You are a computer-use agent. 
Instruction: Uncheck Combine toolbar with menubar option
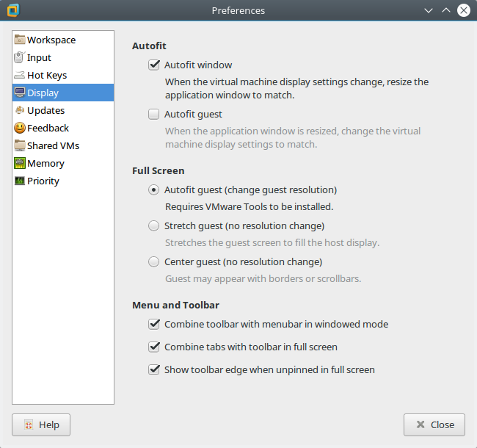(154, 324)
